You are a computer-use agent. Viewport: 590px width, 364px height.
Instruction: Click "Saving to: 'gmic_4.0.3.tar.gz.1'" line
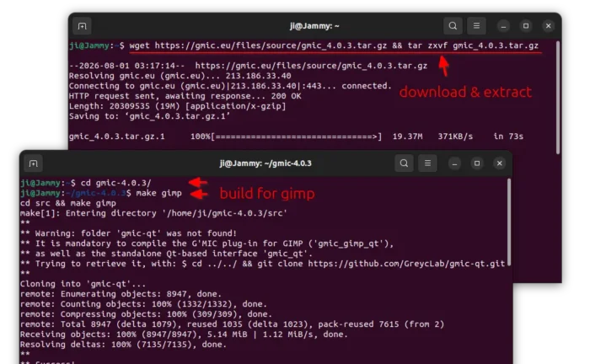(149, 116)
